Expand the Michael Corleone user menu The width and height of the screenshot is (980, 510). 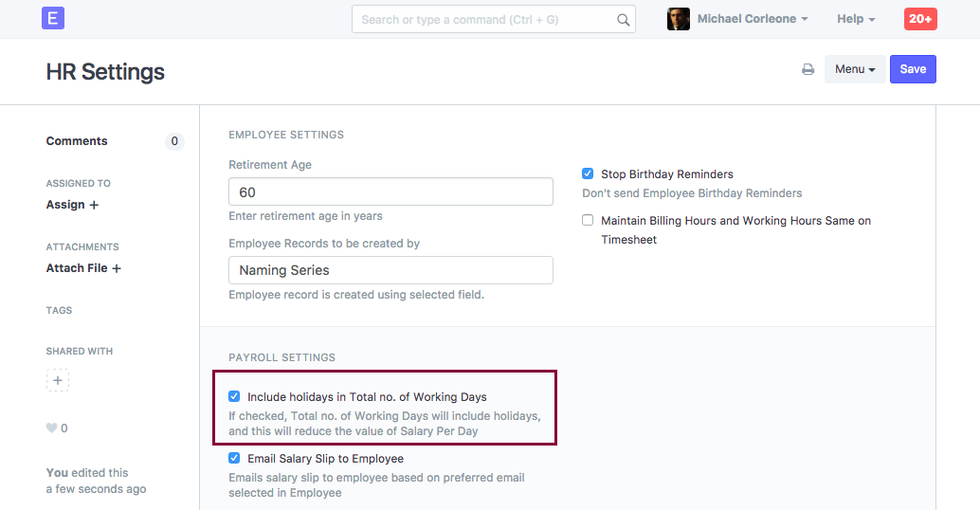pos(753,19)
